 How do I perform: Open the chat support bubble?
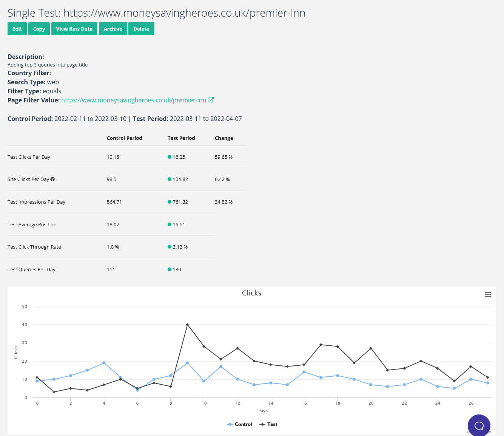click(x=479, y=425)
